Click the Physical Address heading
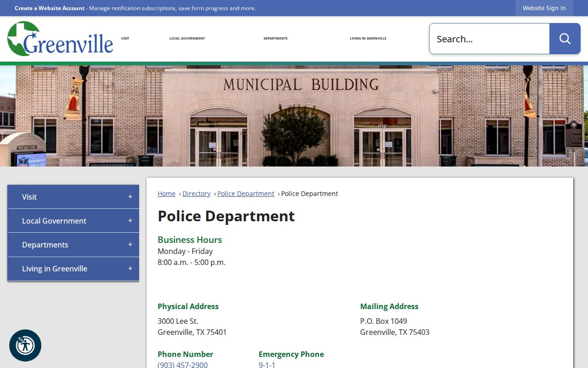This screenshot has height=368, width=588. coord(188,306)
